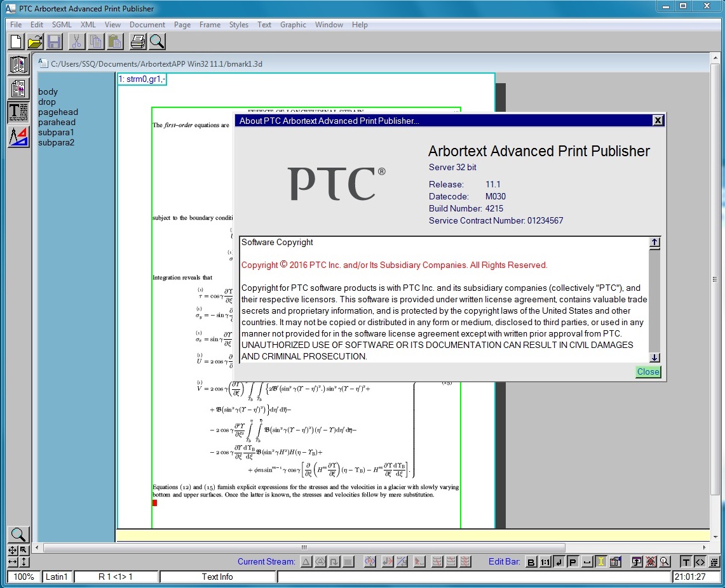Click the horizontal scrollbar thumb of document
The image size is (725, 588).
click(x=304, y=547)
